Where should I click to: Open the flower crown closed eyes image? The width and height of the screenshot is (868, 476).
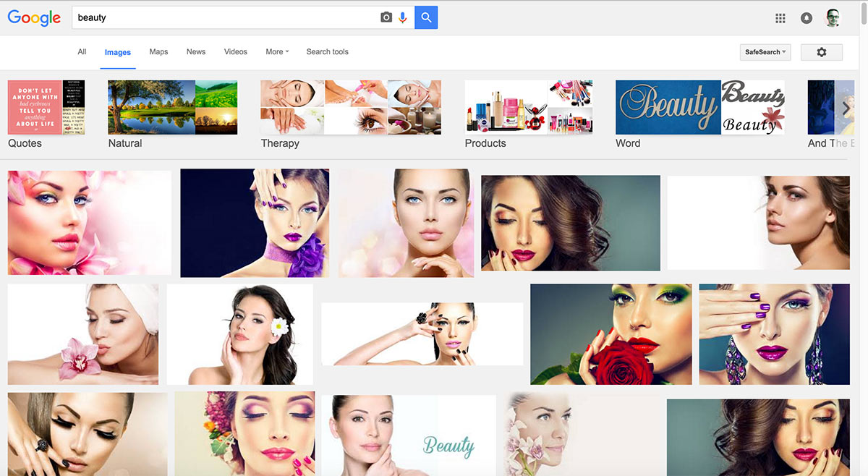coord(245,433)
